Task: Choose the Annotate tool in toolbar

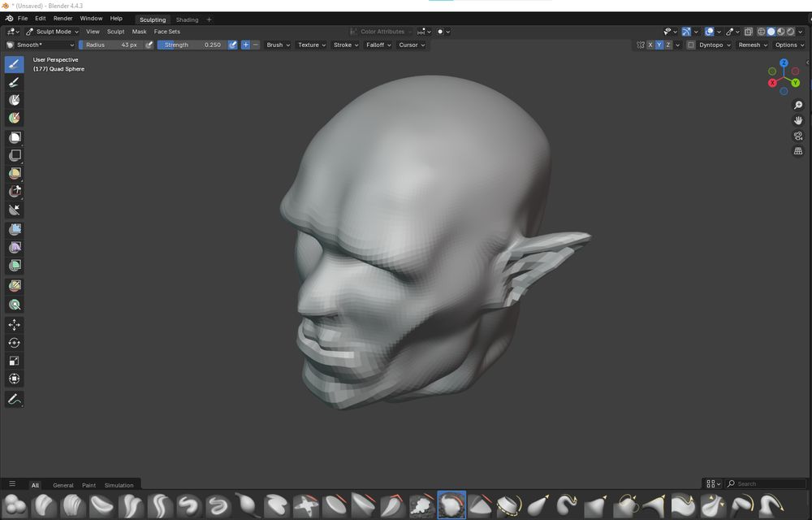Action: click(x=14, y=400)
